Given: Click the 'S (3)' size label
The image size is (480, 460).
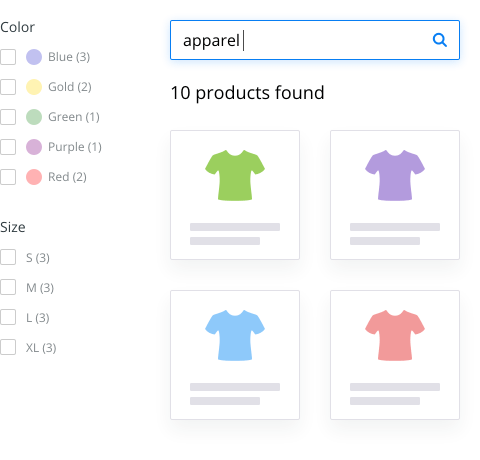Looking at the screenshot, I should click(x=38, y=258).
